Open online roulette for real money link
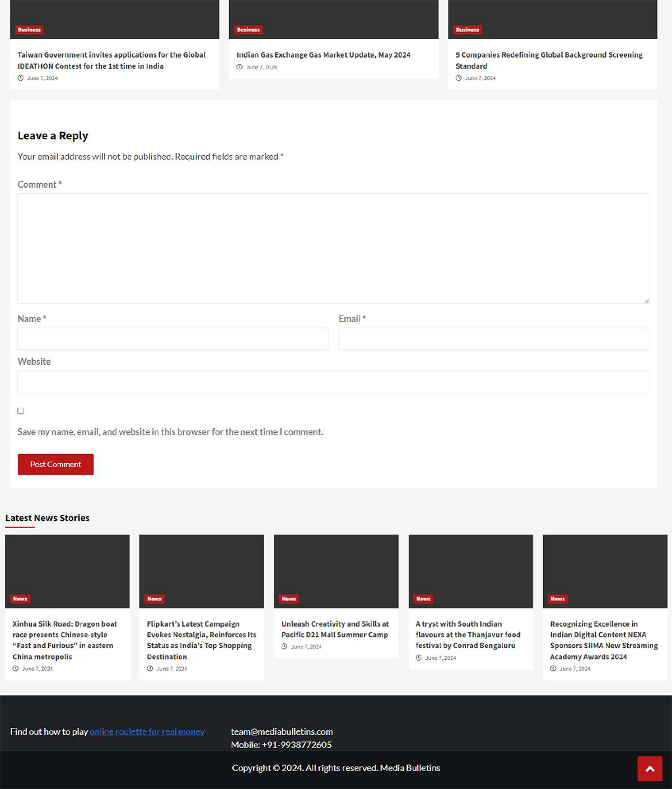 pyautogui.click(x=147, y=732)
